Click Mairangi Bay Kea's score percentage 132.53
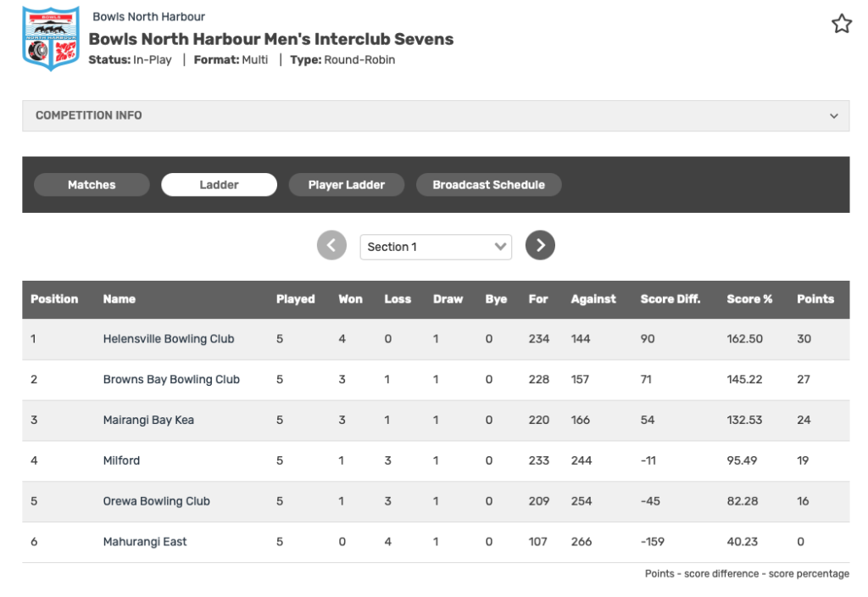This screenshot has height=597, width=868. click(x=744, y=420)
